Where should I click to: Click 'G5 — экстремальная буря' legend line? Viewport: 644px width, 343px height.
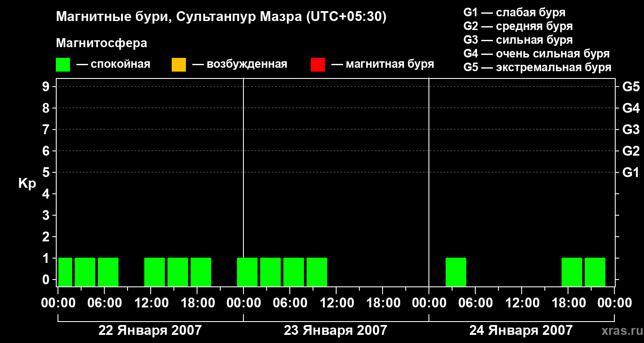537,67
